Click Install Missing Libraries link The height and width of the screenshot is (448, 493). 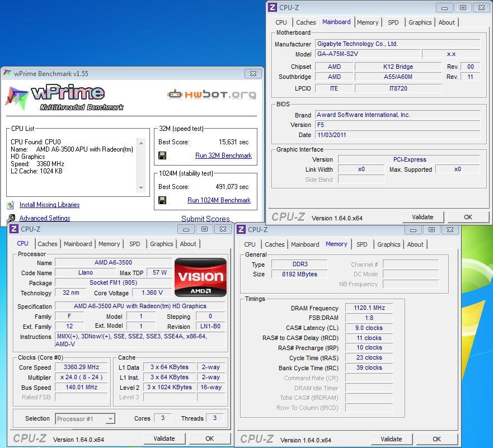click(49, 205)
